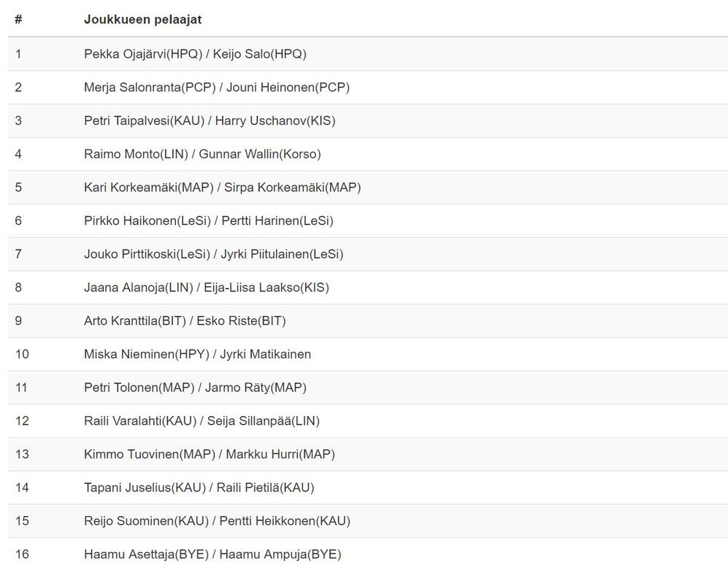The image size is (728, 584).
Task: Select the Pekka Ojajärvi / Keijo Salo row
Action: (195, 54)
